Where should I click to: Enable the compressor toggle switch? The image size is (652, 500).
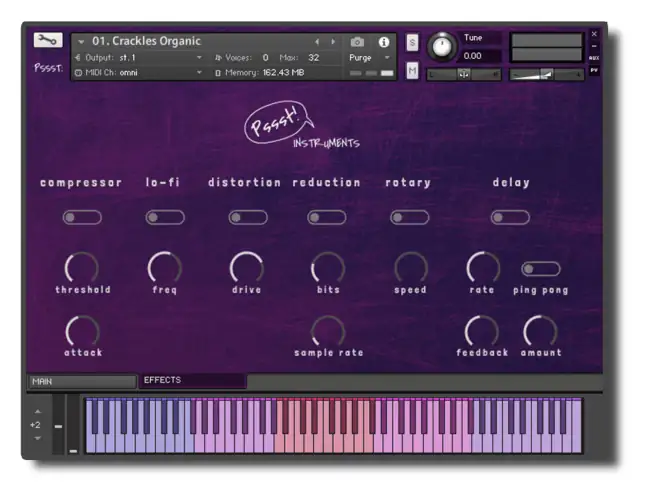coord(82,218)
